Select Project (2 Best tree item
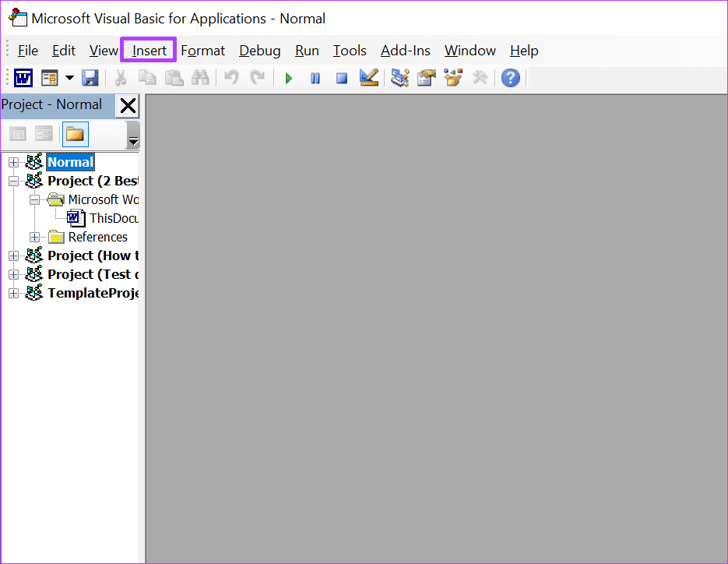 pyautogui.click(x=93, y=181)
